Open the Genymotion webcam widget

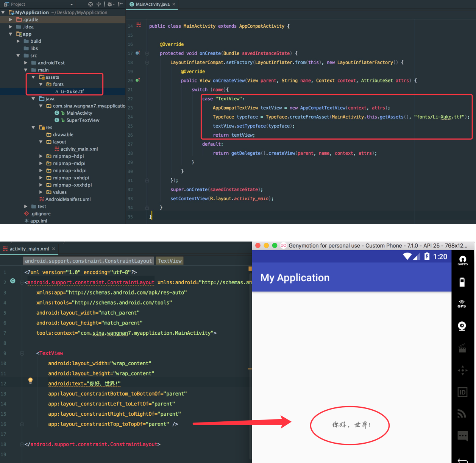point(462,326)
